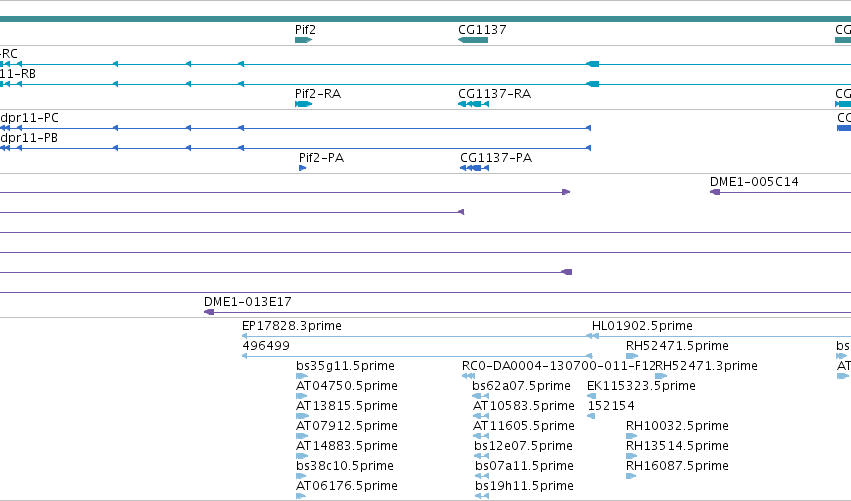Select the AT07912.5prime EST label
Screen dimensions: 851x501
pyautogui.click(x=346, y=426)
